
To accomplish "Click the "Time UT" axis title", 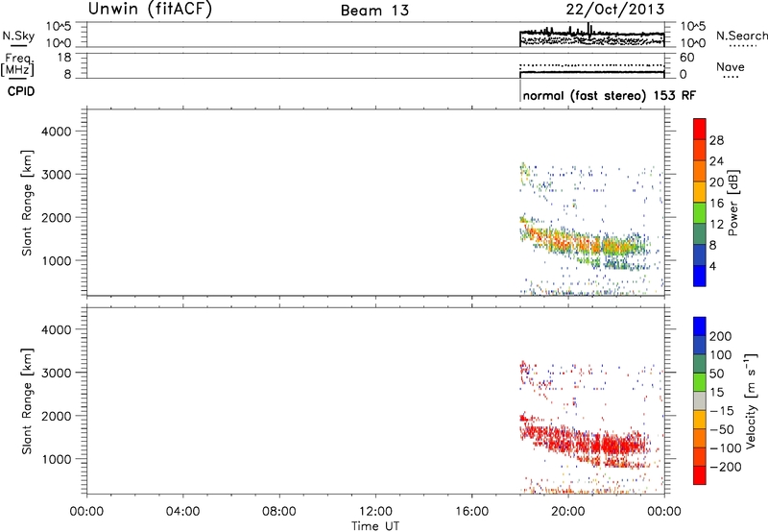I will (375, 526).
